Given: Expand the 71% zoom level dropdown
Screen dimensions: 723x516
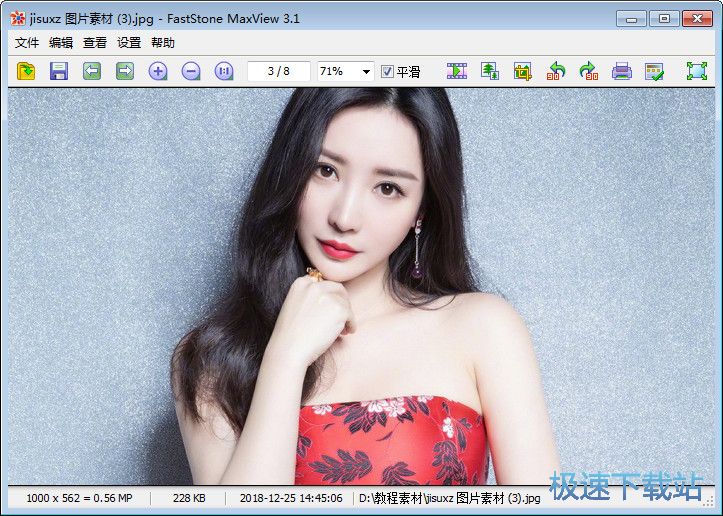Looking at the screenshot, I should (366, 72).
